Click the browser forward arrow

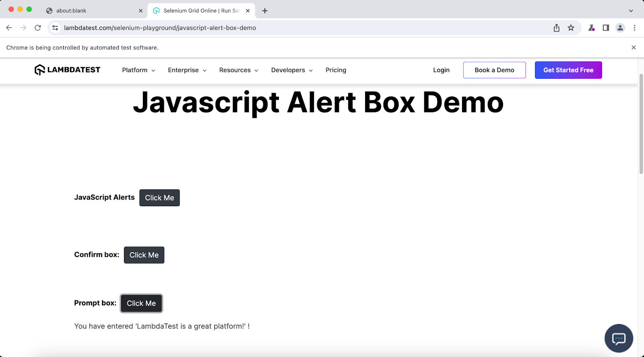pos(23,28)
